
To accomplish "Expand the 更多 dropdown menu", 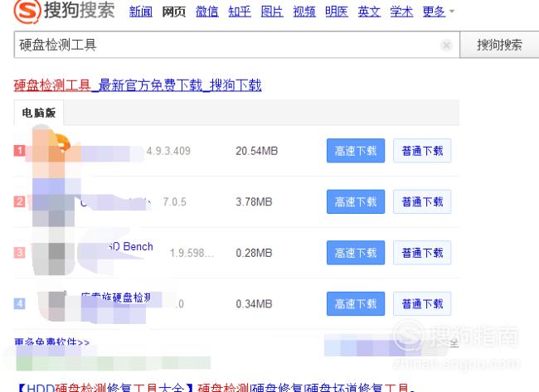I will [x=439, y=12].
